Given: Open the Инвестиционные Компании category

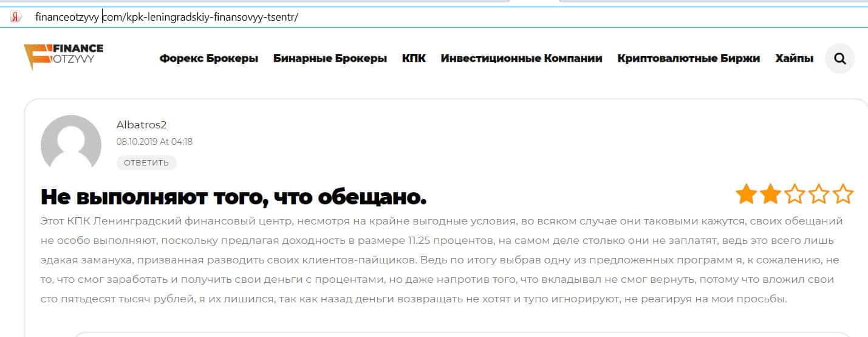Looking at the screenshot, I should 521,58.
